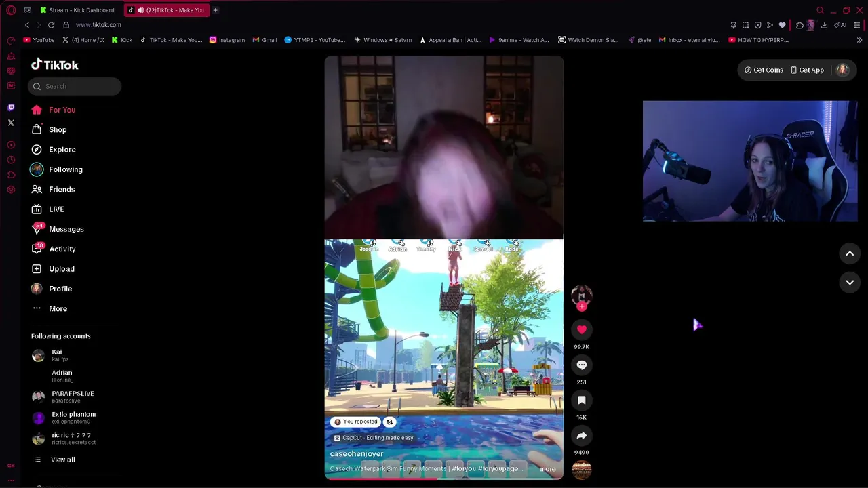The width and height of the screenshot is (868, 488).
Task: Click the CapCut editing tag
Action: coord(372,438)
